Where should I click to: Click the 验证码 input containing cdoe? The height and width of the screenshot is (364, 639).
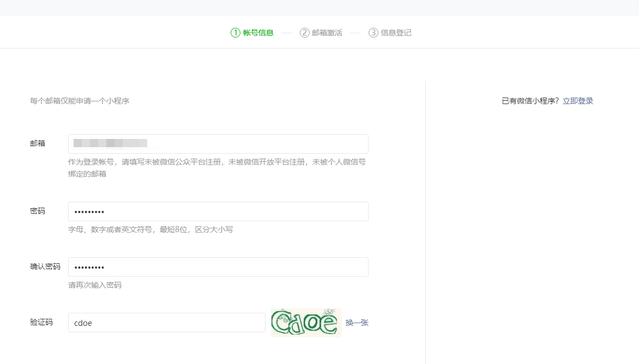click(x=166, y=323)
